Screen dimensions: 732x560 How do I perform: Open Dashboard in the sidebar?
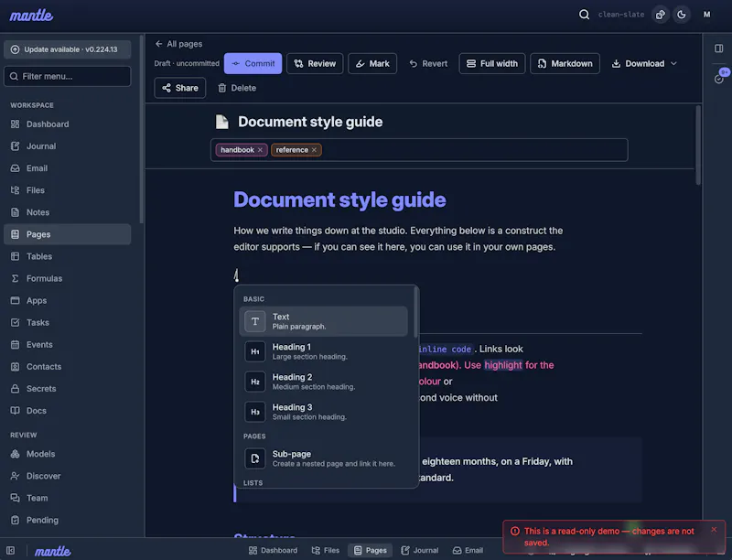point(67,124)
